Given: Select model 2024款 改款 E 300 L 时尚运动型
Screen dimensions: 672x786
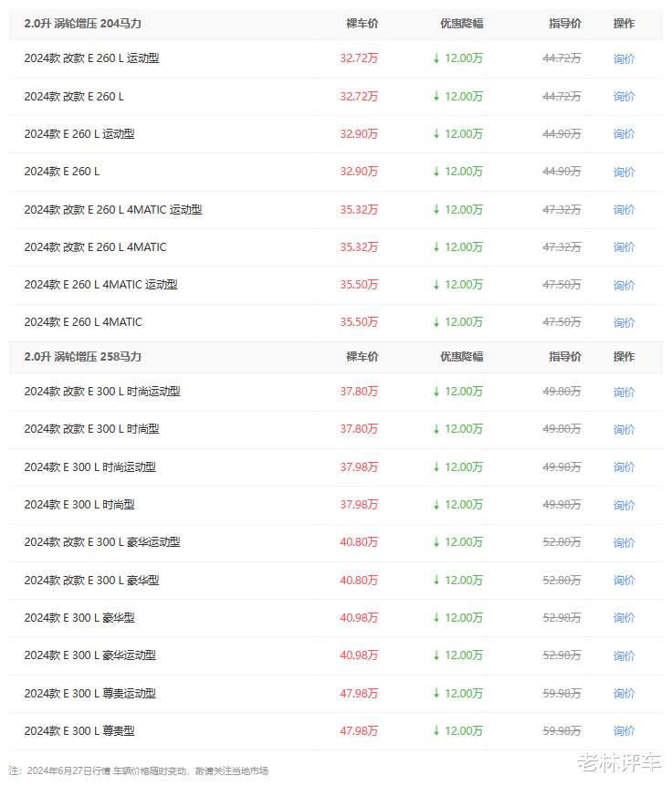Looking at the screenshot, I should tap(102, 392).
